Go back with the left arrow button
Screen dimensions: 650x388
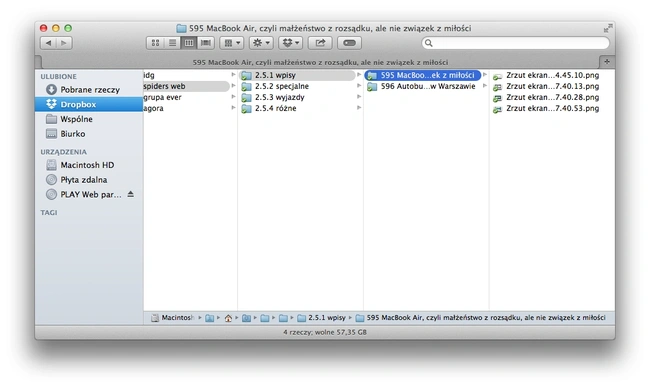pos(49,43)
